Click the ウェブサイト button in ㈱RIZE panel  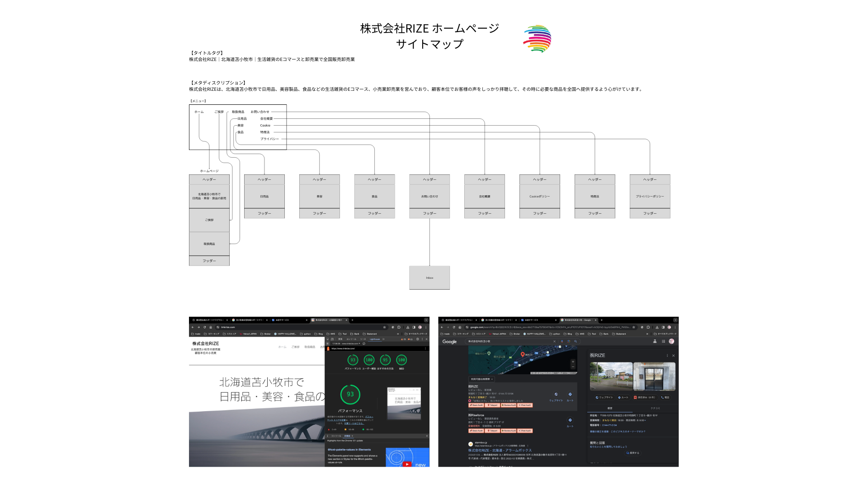click(x=604, y=398)
